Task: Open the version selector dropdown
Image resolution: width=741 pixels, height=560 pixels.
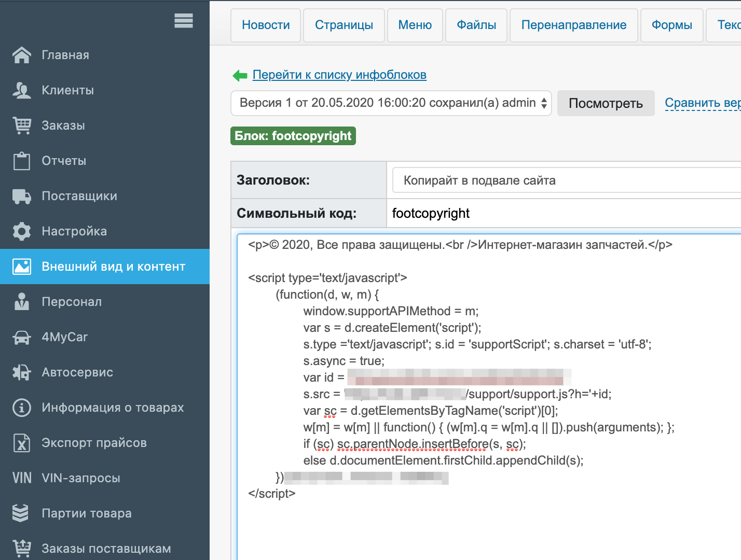Action: [391, 103]
